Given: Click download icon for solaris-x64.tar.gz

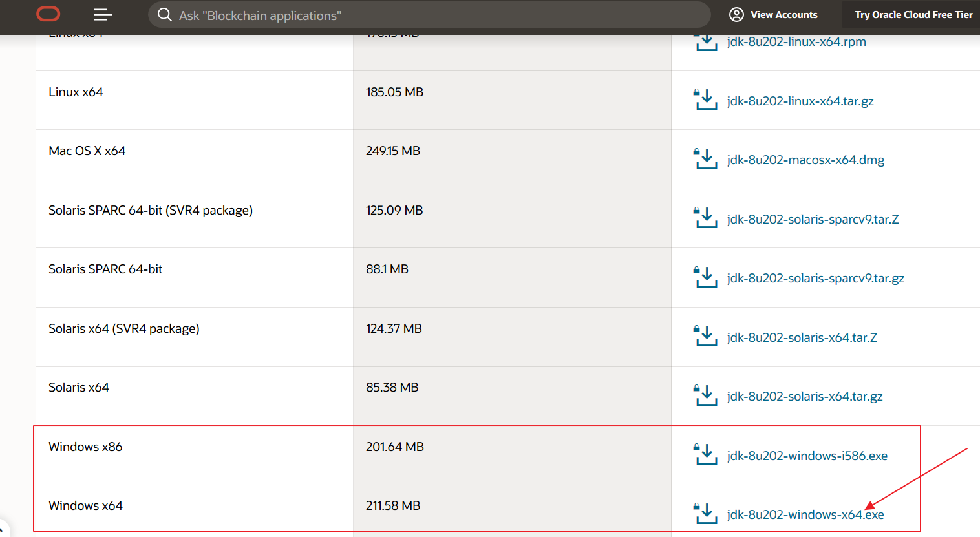Looking at the screenshot, I should (705, 395).
